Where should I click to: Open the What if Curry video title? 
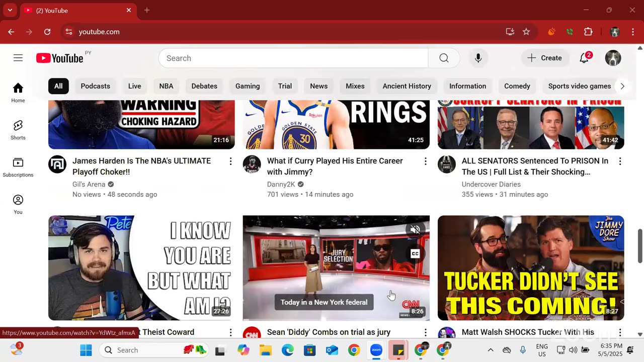pos(335,166)
